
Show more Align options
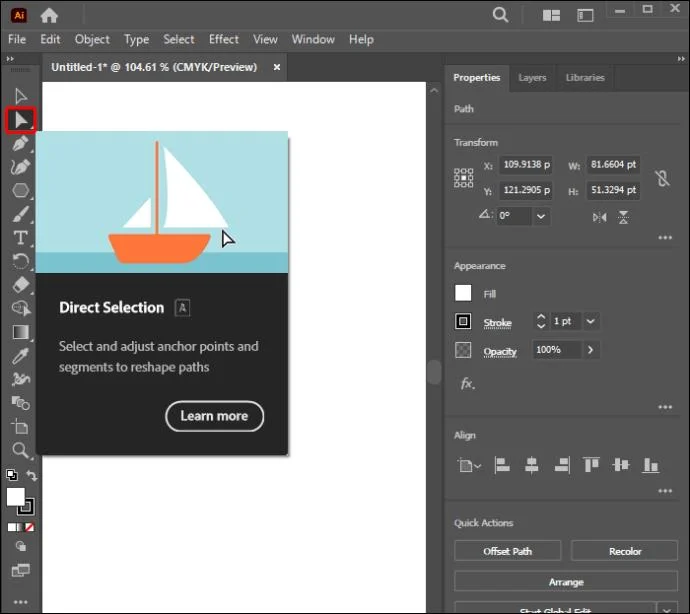coord(665,491)
